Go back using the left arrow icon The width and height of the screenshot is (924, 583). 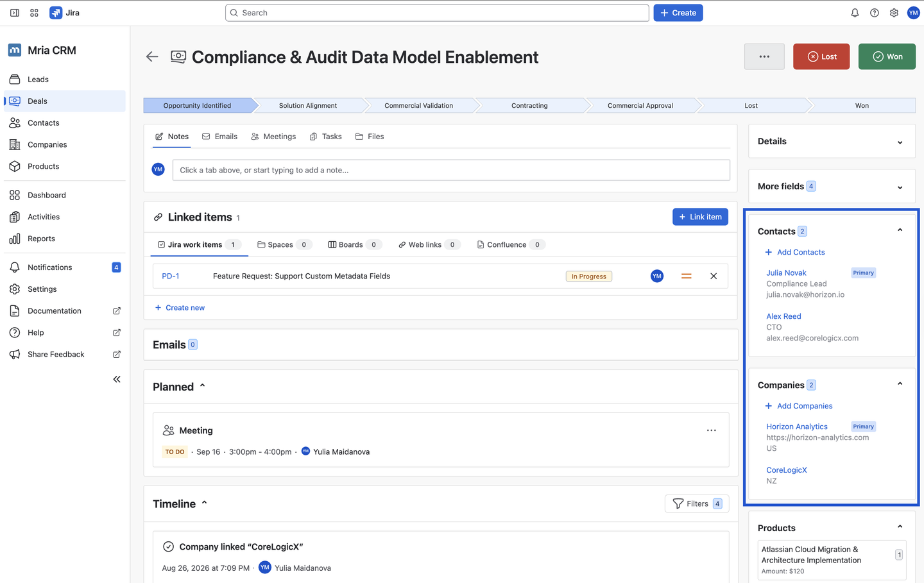click(152, 57)
